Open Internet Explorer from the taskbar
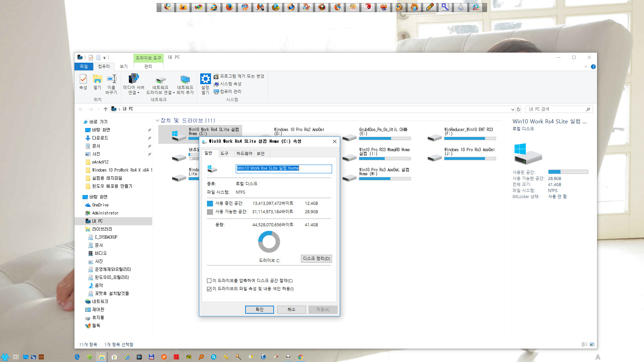The width and height of the screenshot is (644, 362). (126, 357)
